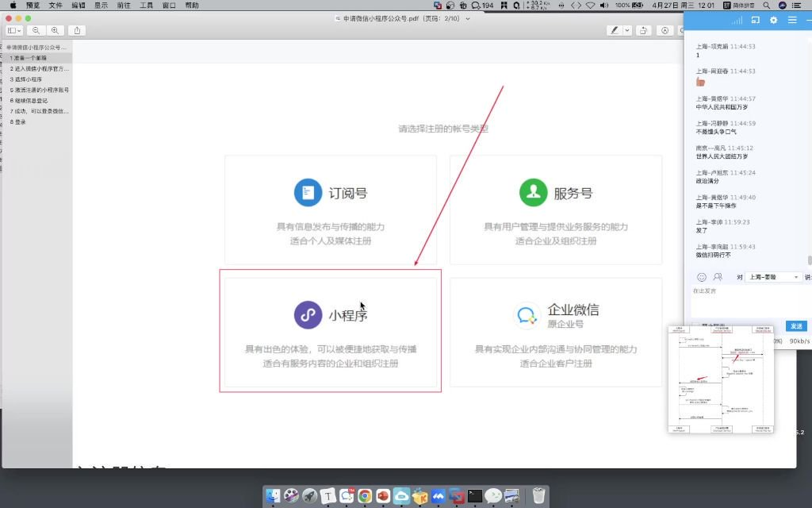Open the 显示 menu

101,6
